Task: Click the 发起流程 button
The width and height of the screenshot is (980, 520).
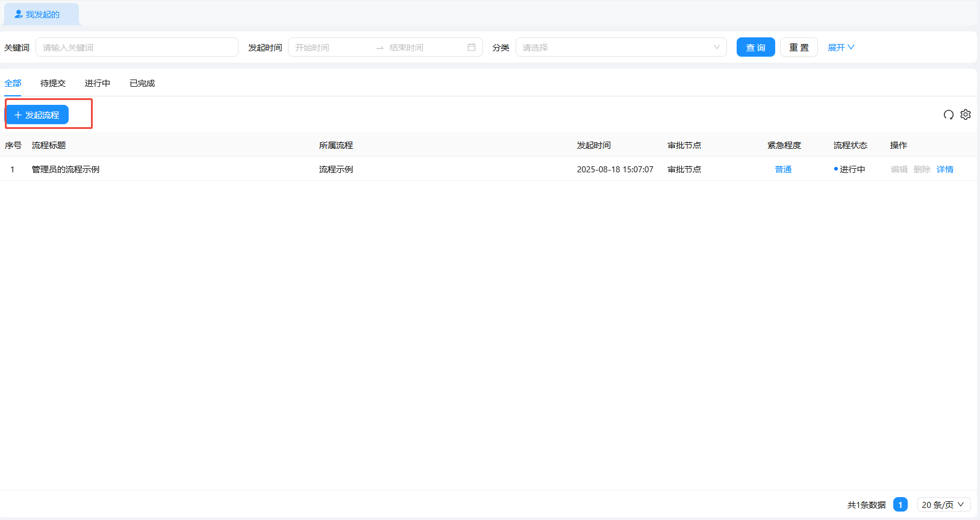Action: [x=37, y=114]
